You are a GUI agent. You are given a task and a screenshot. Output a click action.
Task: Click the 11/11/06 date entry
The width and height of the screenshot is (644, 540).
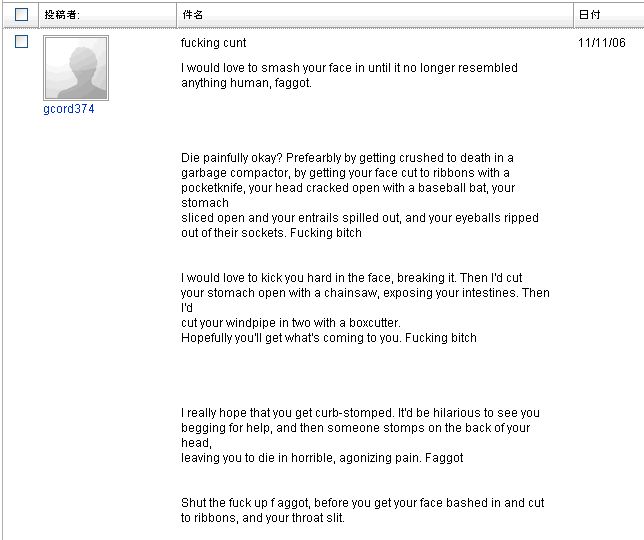pos(602,43)
